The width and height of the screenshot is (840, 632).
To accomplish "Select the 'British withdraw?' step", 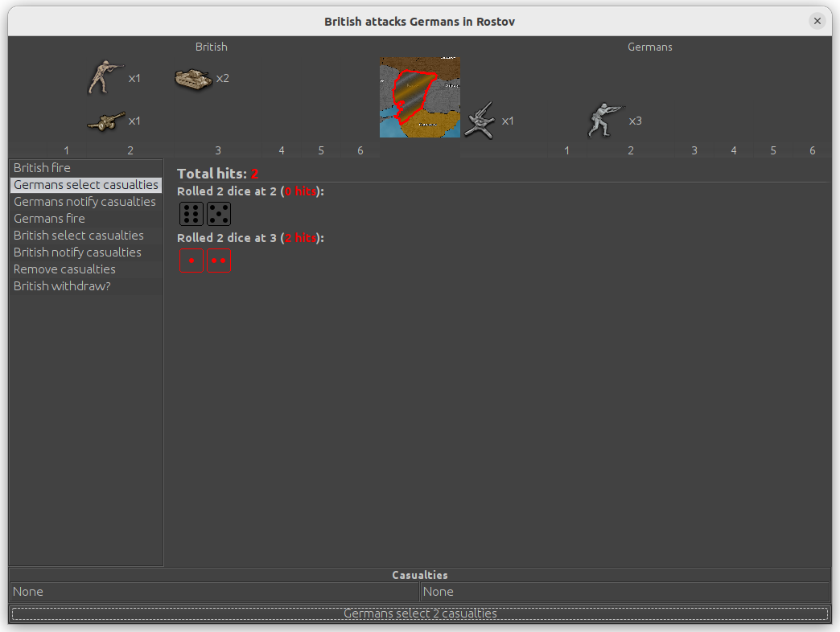I will [62, 286].
